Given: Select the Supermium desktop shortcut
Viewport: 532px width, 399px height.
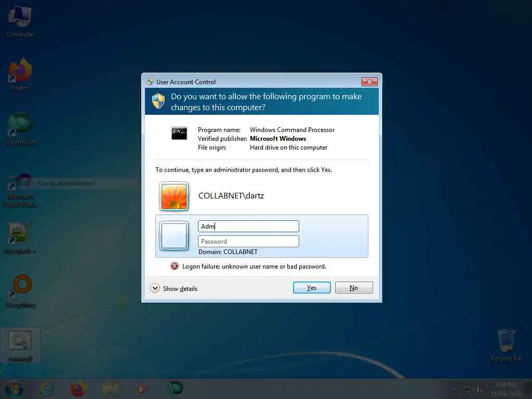Looking at the screenshot, I should (x=20, y=129).
